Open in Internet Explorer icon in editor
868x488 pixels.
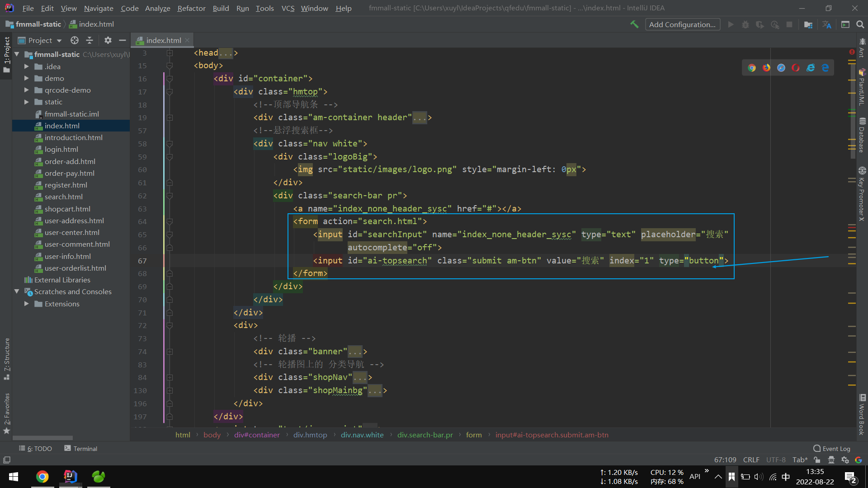[x=811, y=68]
